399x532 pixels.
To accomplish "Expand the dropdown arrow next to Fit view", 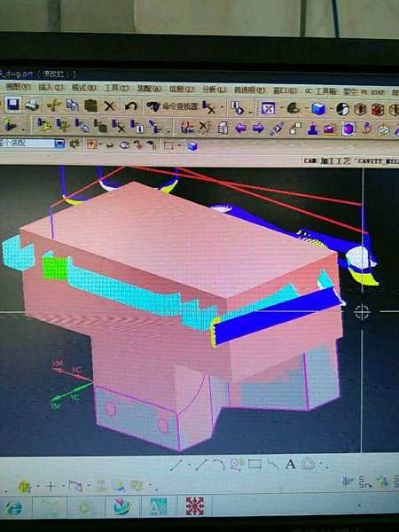I will coord(281,108).
